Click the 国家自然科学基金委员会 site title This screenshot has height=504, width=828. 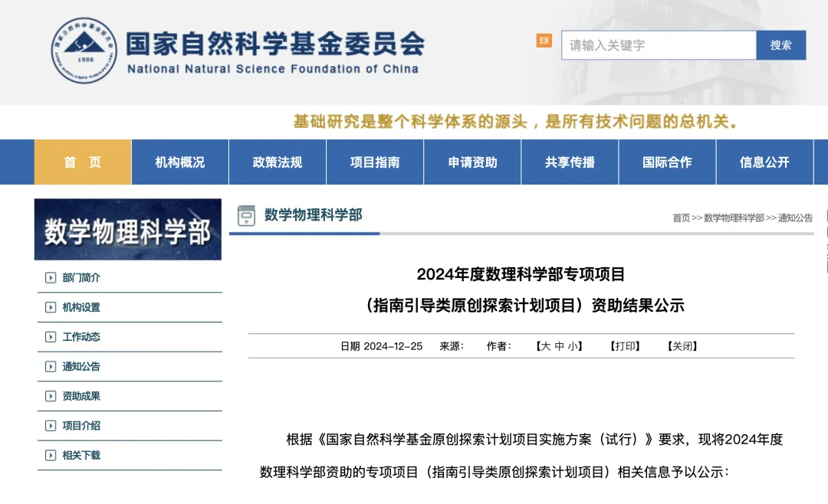[275, 44]
